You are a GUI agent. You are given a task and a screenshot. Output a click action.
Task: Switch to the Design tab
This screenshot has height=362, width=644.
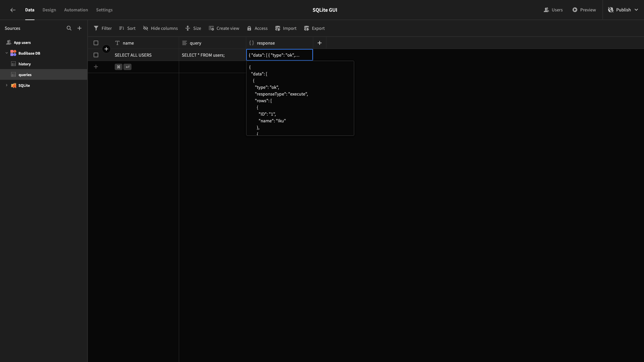(49, 10)
